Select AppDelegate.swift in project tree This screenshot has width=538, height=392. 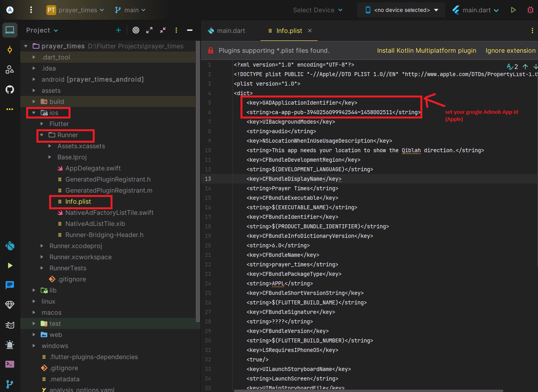(x=93, y=168)
